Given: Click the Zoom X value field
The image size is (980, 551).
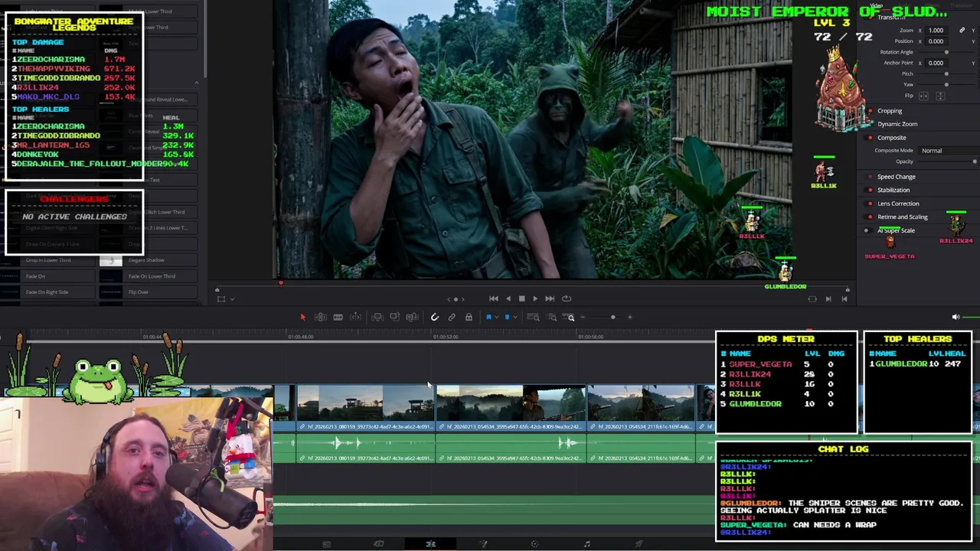Looking at the screenshot, I should 936,31.
